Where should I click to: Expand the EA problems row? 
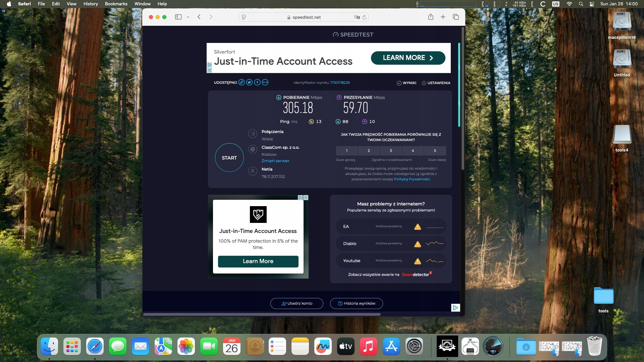pos(391,227)
